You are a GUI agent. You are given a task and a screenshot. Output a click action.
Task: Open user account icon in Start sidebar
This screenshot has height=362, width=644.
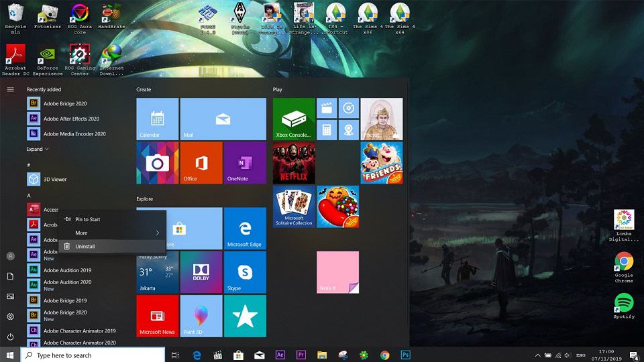11,256
